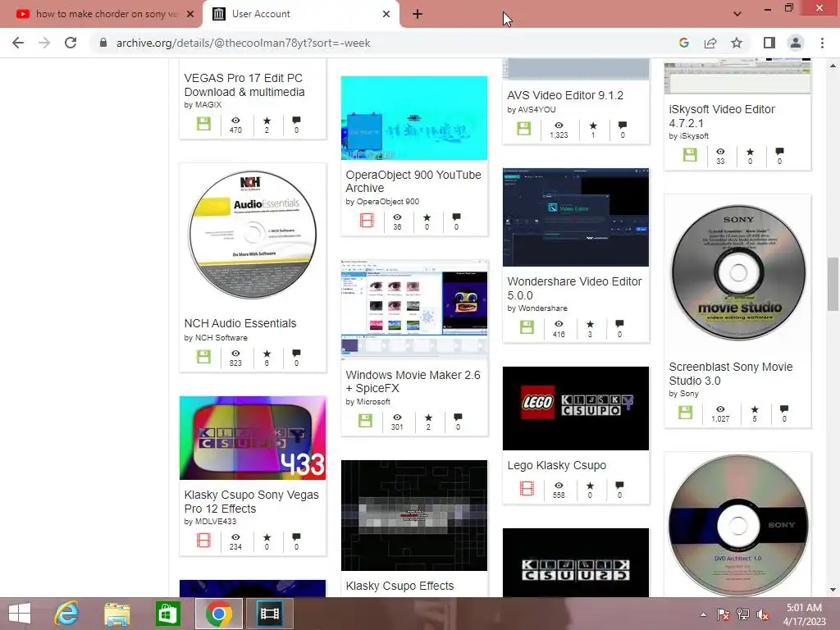The height and width of the screenshot is (630, 840).
Task: Open Windows Store from taskbar
Action: (x=167, y=614)
